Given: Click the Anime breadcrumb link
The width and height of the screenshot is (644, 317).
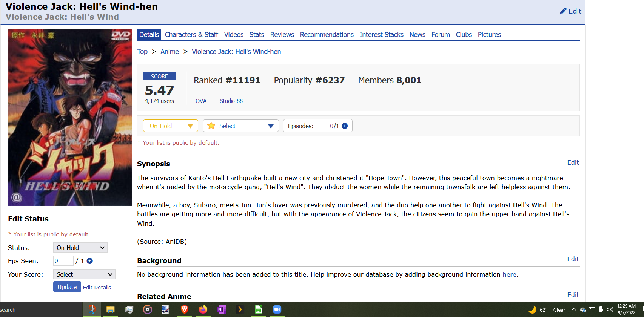Looking at the screenshot, I should [169, 52].
